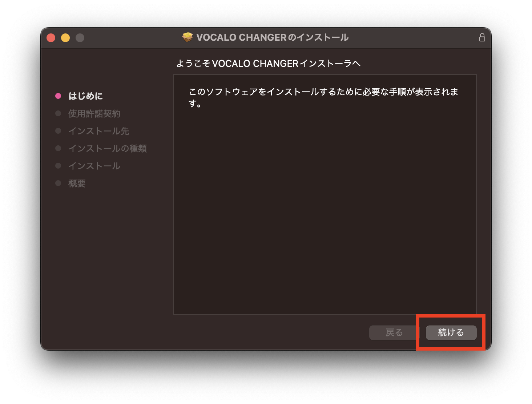Select the 概要 step in the sidebar
Screen dimensions: 532x404
76,183
